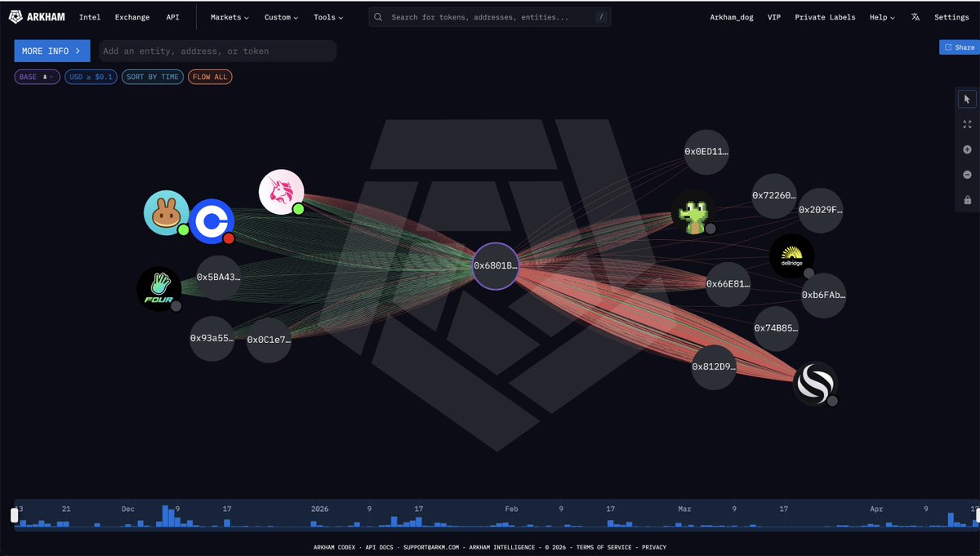Select the 0xb6FAb address node
The width and height of the screenshot is (980, 556).
(823, 296)
